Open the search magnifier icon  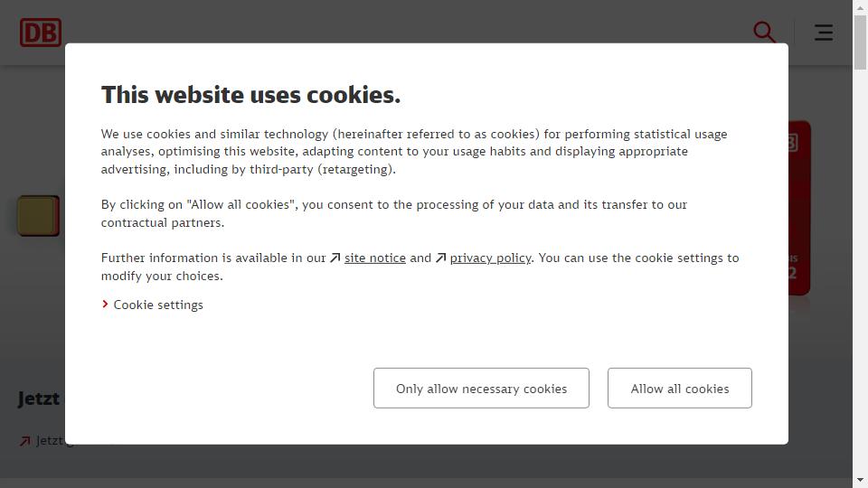coord(764,33)
